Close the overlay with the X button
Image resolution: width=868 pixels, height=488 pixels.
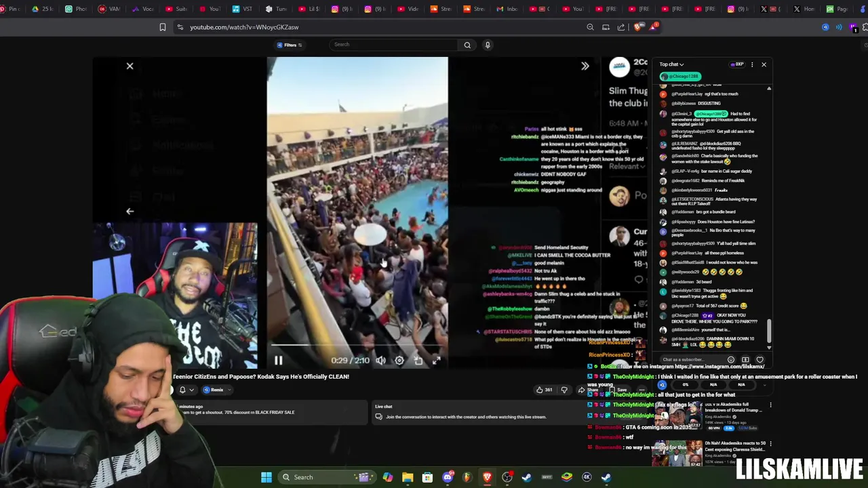click(130, 66)
